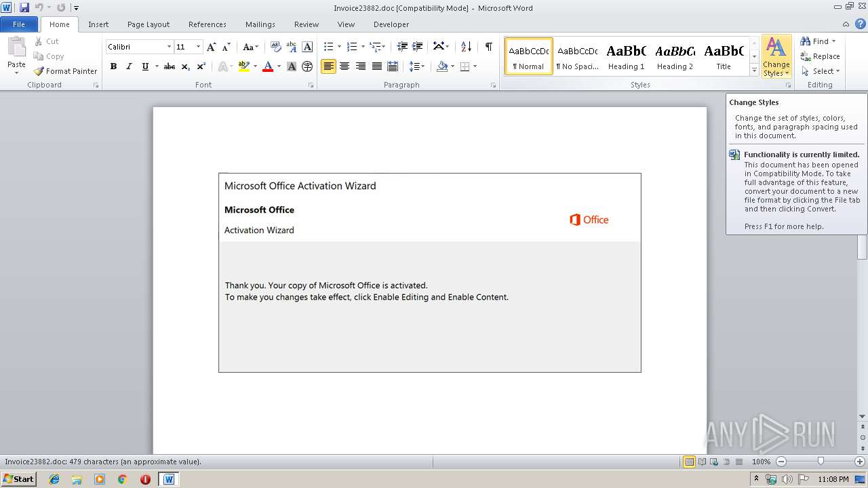868x488 pixels.
Task: Apply red font color swatch
Action: click(268, 66)
